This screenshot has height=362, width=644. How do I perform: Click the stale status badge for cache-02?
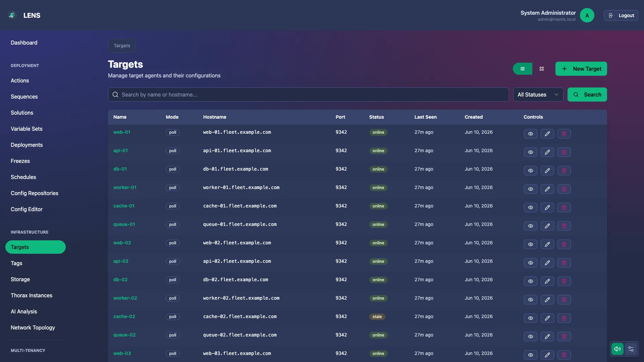(377, 317)
